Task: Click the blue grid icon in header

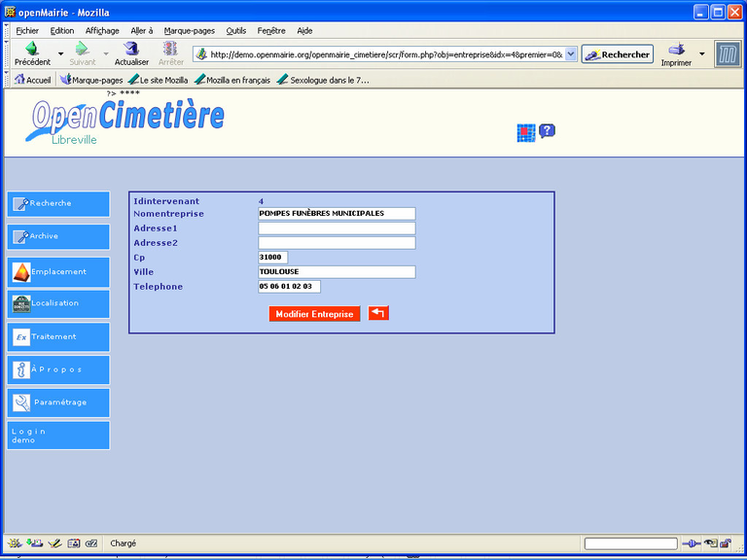Action: coord(525,133)
